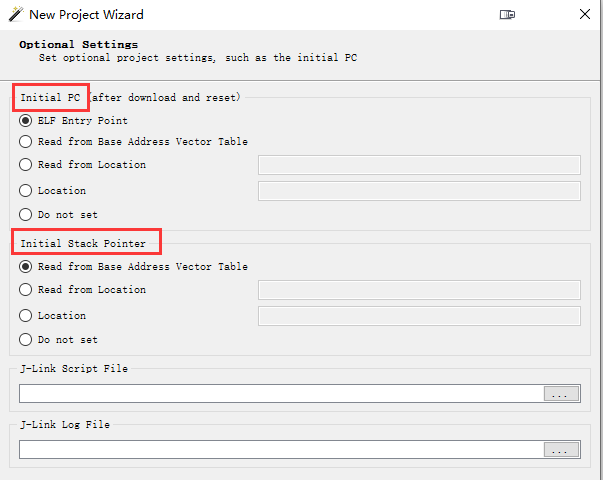603x480 pixels.
Task: Click the Stack Pointer Read from Location field
Action: (419, 290)
